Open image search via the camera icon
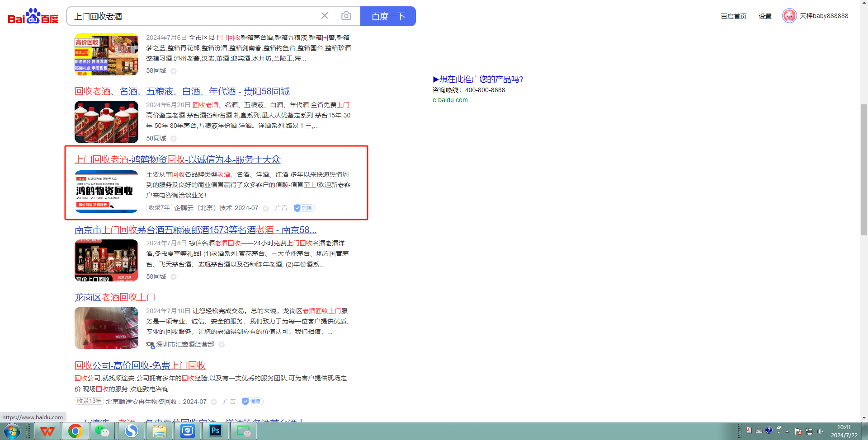This screenshot has width=868, height=440. tap(346, 16)
